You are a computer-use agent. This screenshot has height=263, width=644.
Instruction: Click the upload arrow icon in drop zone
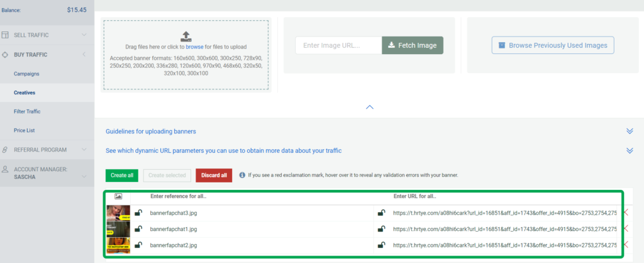pos(186,36)
